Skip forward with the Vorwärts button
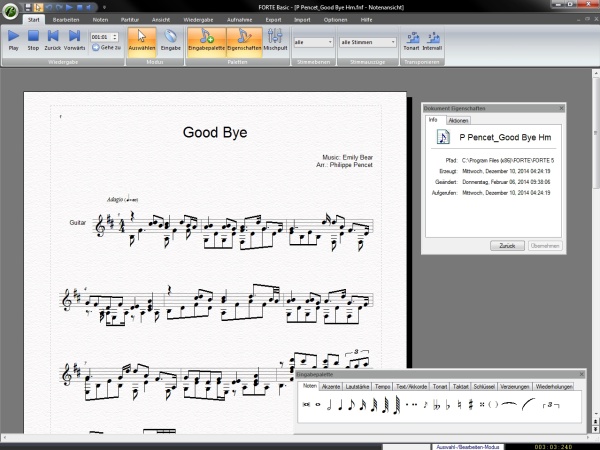The width and height of the screenshot is (600, 450). coord(74,40)
